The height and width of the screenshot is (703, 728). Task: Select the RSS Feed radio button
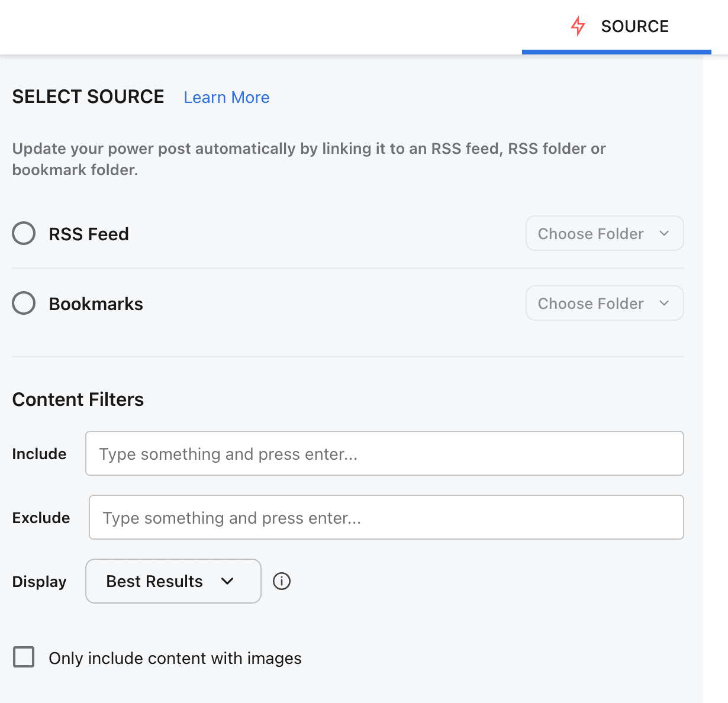pos(24,234)
